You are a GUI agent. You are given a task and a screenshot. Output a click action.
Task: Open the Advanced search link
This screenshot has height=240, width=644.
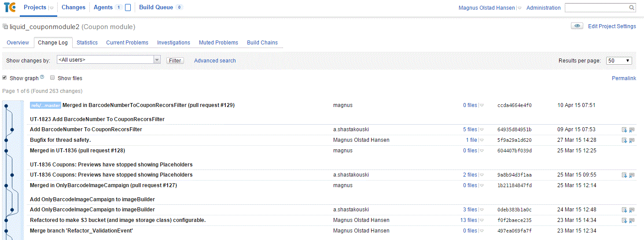click(x=215, y=61)
